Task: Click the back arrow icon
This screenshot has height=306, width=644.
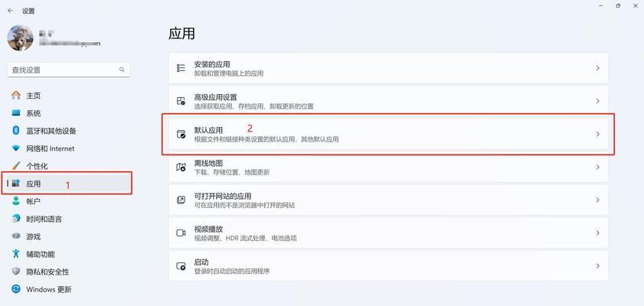Action: [x=10, y=11]
